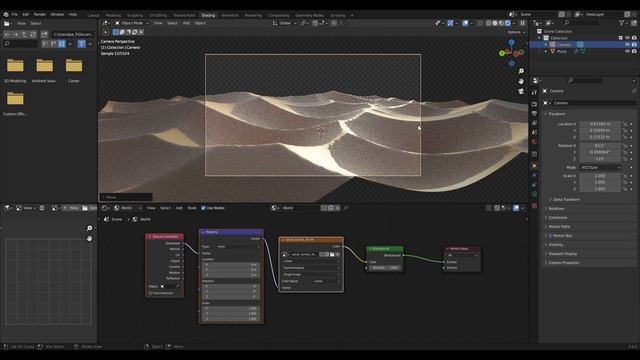The height and width of the screenshot is (360, 640).
Task: Open the Edit menu
Action: pyautogui.click(x=26, y=14)
